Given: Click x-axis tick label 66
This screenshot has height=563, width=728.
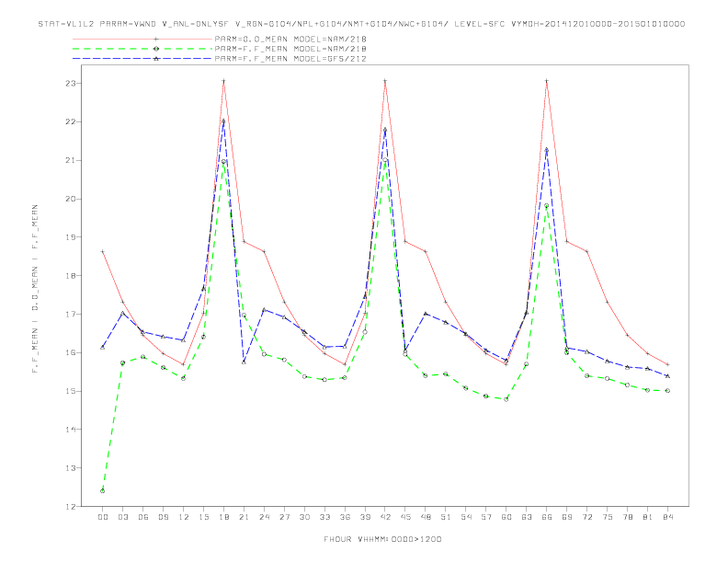Looking at the screenshot, I should click(x=547, y=517).
